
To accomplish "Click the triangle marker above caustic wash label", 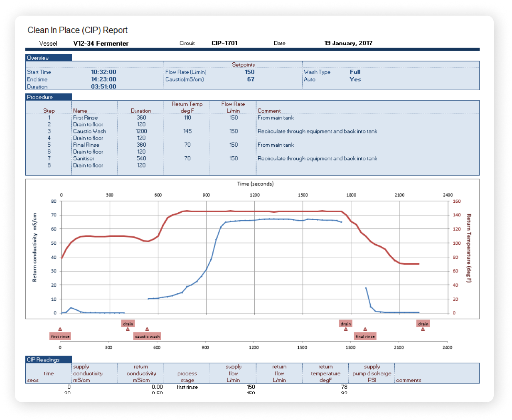I will tap(147, 329).
